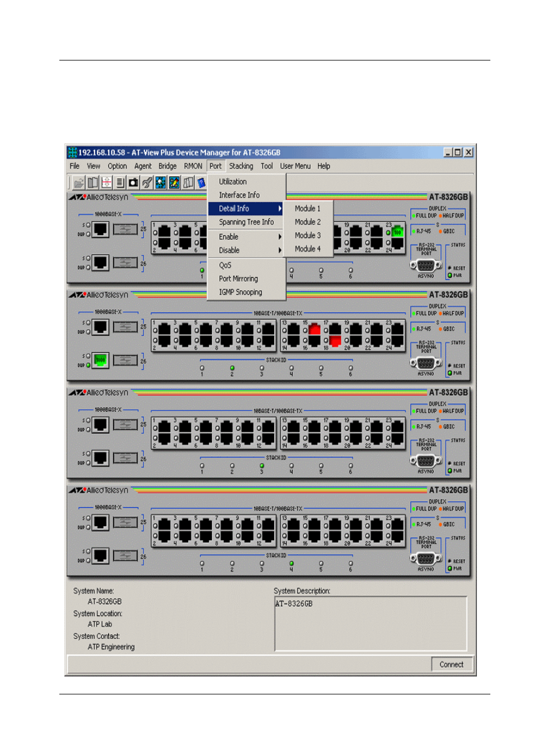Select the red port 15
The image size is (534, 756).
point(315,329)
